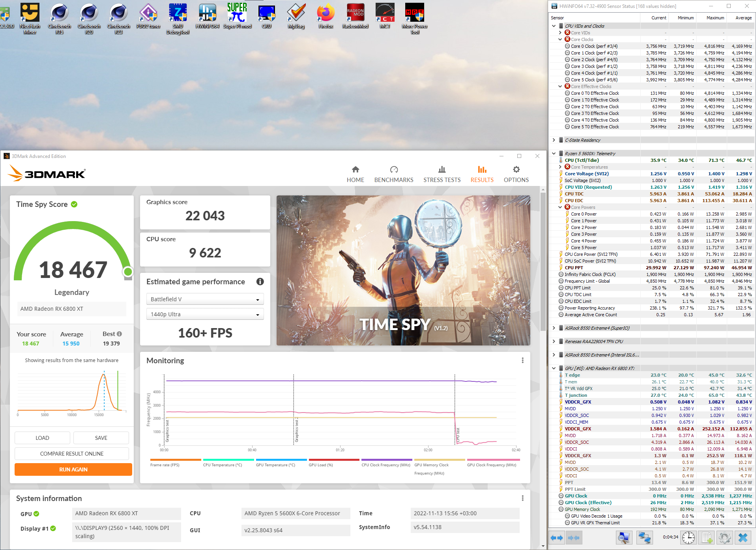Screen dimensions: 756x550
Task: Start HWiNFO logging with sheet-plus icon
Action: pyautogui.click(x=707, y=538)
